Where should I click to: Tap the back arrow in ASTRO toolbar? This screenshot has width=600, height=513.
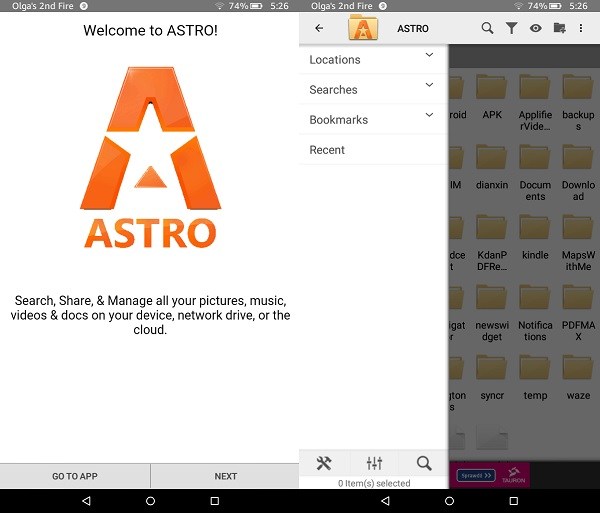(319, 28)
